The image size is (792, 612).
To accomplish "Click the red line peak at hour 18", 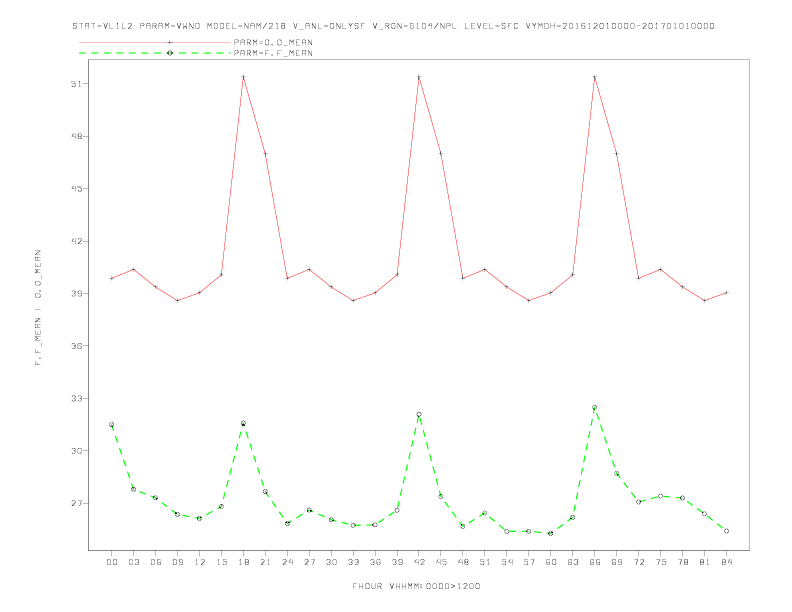I will [243, 77].
